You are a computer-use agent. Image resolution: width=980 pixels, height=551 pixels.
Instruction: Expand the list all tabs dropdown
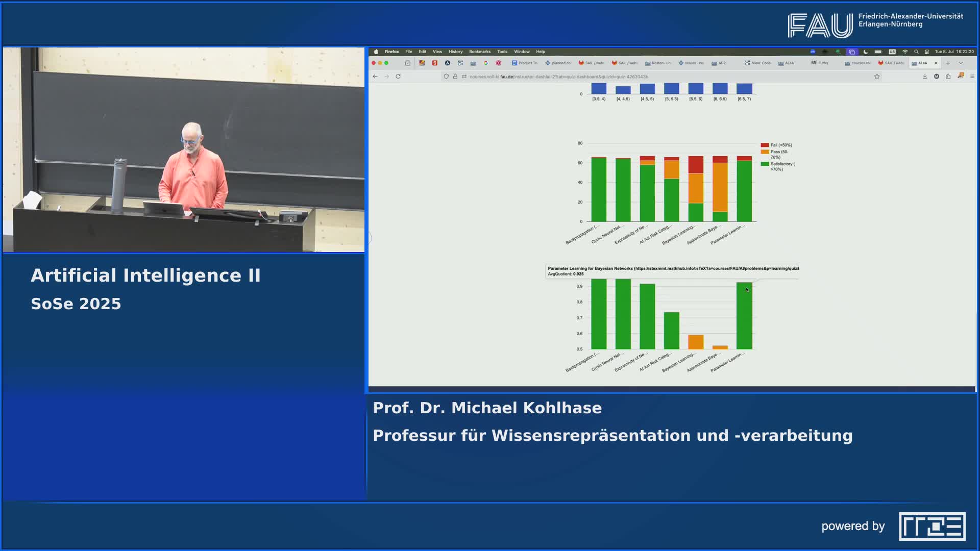[x=961, y=63]
